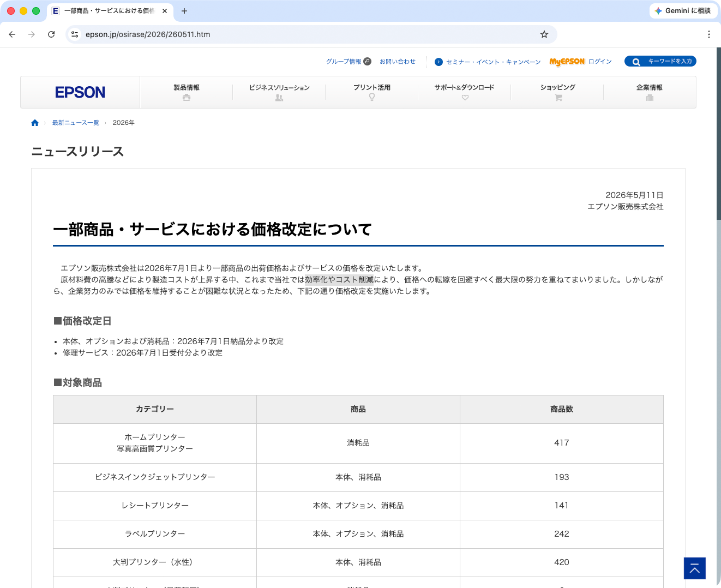This screenshot has width=721, height=588.
Task: Click the レシートプリンター cell
Action: pos(155,506)
